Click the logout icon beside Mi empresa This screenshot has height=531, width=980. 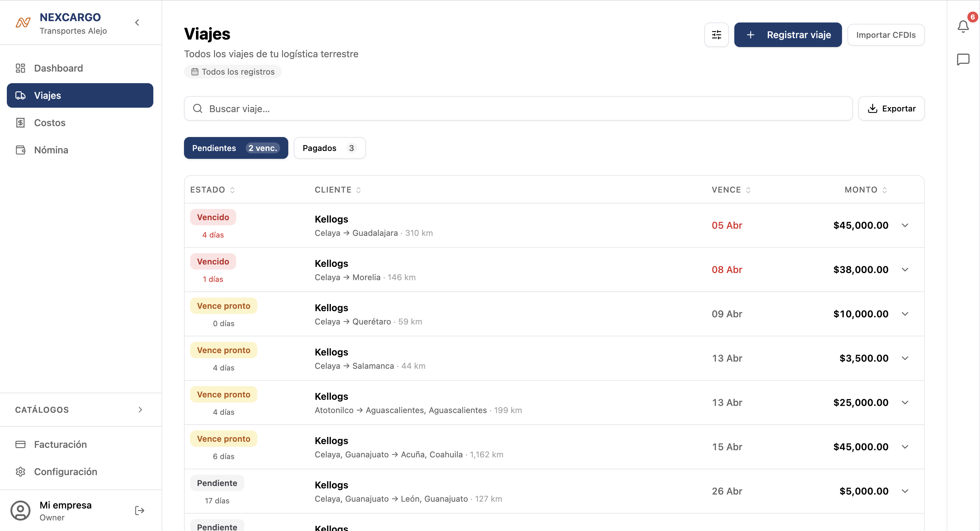tap(140, 511)
